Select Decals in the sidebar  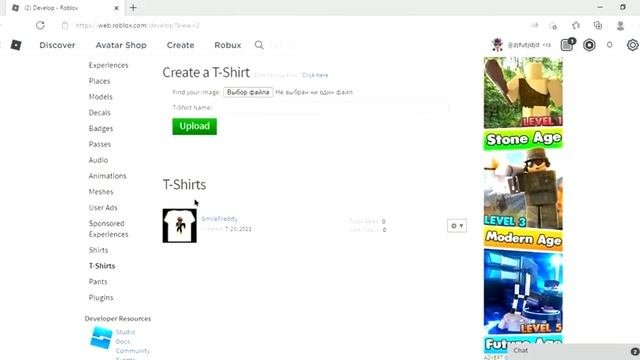(x=100, y=113)
